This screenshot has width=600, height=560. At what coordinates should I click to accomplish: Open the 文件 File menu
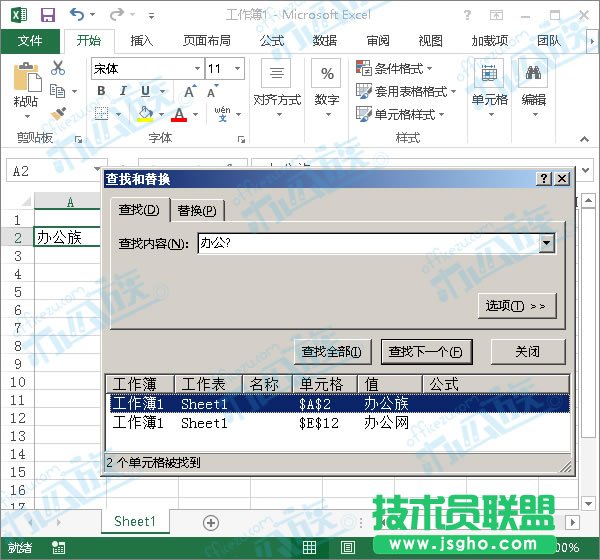30,41
